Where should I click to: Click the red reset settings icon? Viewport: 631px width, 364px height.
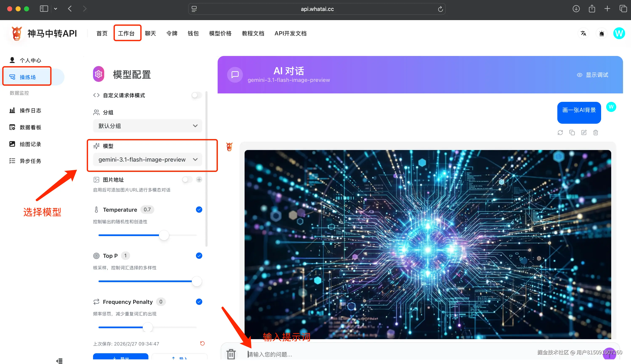tap(202, 343)
